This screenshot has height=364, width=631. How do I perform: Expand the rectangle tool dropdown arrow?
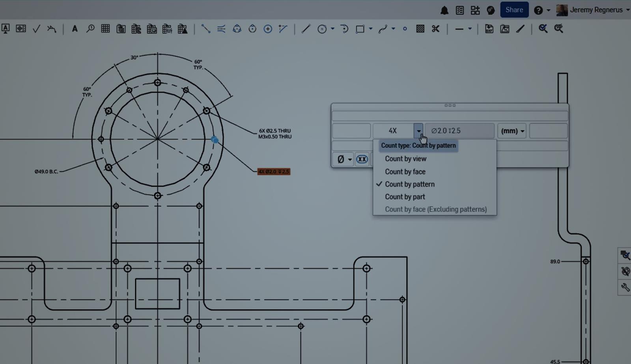370,28
